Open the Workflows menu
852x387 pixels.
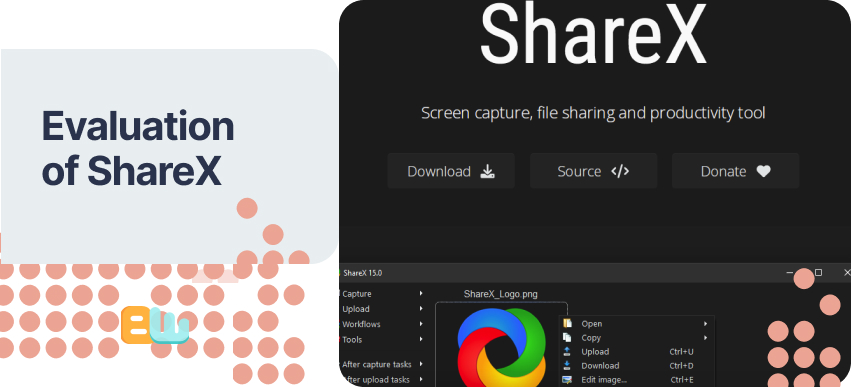361,324
